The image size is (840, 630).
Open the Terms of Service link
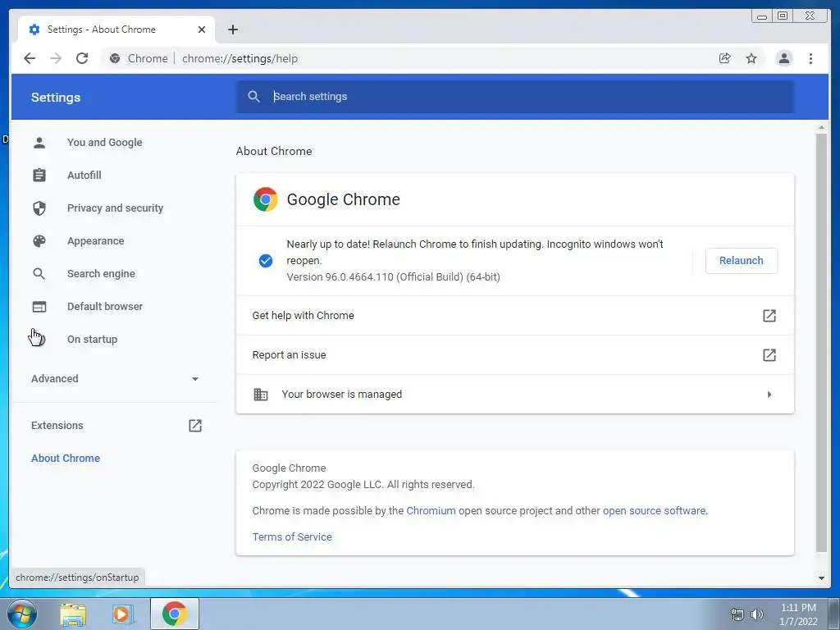click(x=292, y=536)
